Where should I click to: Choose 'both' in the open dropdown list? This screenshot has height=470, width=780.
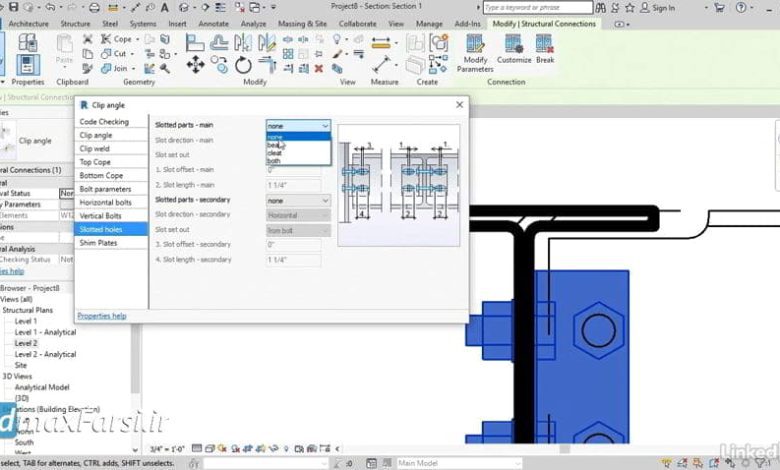tap(298, 161)
